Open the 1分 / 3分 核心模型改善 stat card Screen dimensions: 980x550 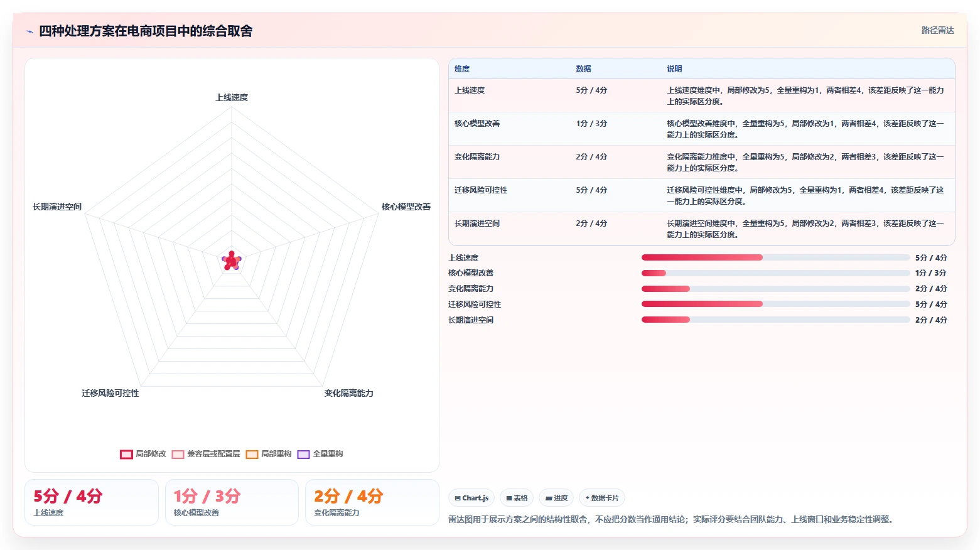tap(232, 502)
